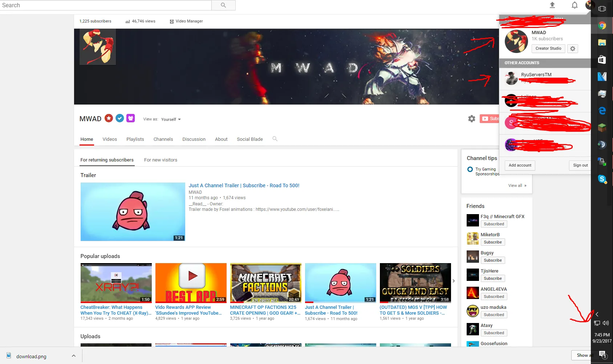
Task: Open Skype from the taskbar
Action: [602, 179]
